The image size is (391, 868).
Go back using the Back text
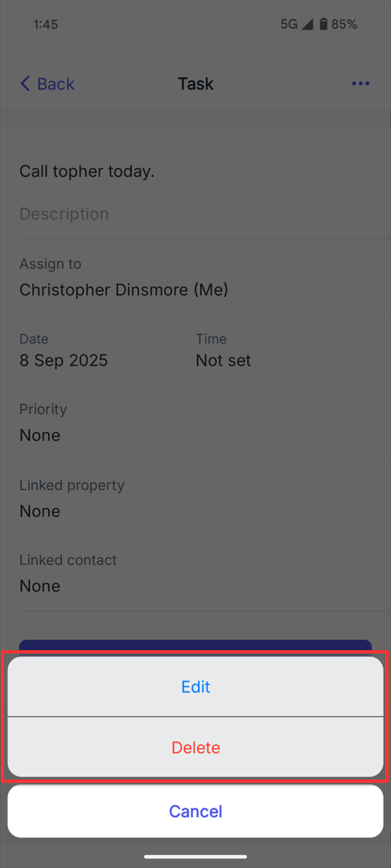pos(56,84)
